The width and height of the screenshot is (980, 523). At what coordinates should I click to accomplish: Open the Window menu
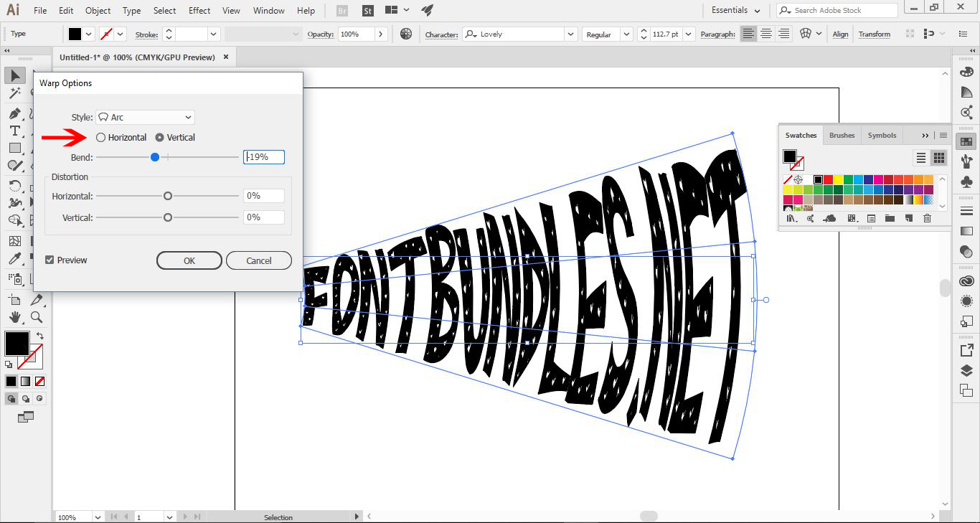point(269,11)
